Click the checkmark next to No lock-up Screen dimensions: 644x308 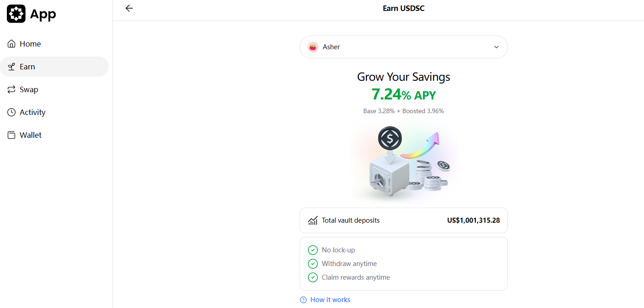[x=313, y=250]
